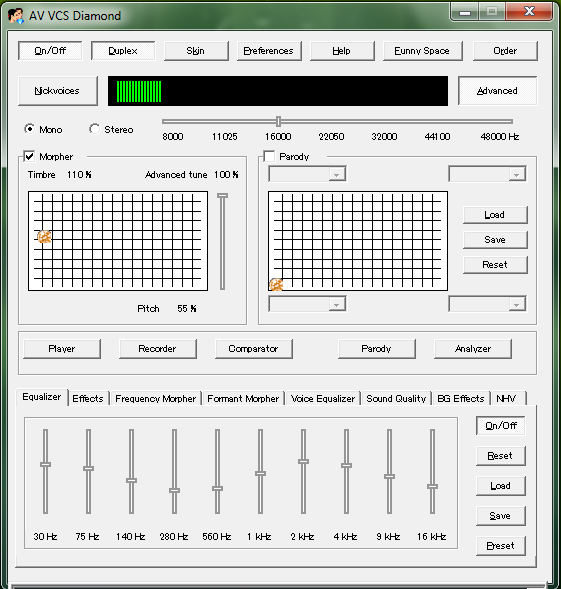Click Reset in the Parody panel
Screen dimensions: 561x589
[x=495, y=265]
